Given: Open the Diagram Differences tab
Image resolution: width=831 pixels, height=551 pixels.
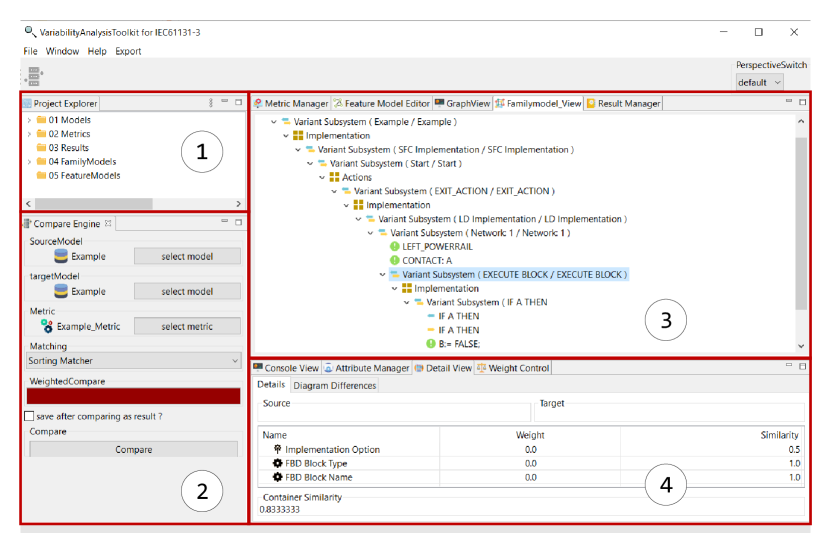Looking at the screenshot, I should click(334, 385).
